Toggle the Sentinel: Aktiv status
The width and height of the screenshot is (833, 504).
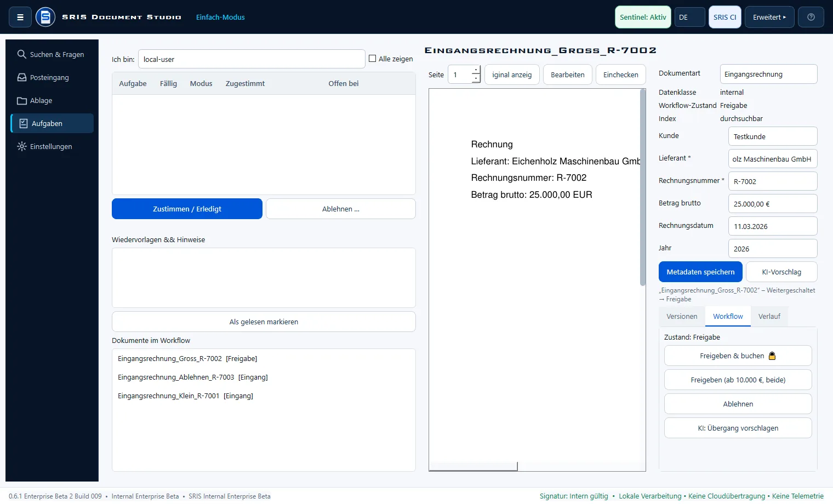coord(643,17)
